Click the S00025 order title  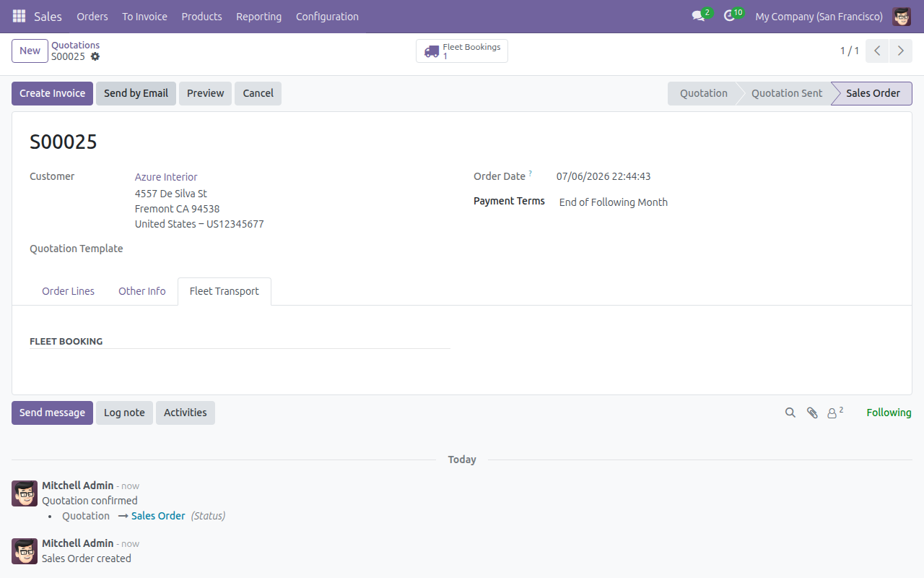coord(64,142)
